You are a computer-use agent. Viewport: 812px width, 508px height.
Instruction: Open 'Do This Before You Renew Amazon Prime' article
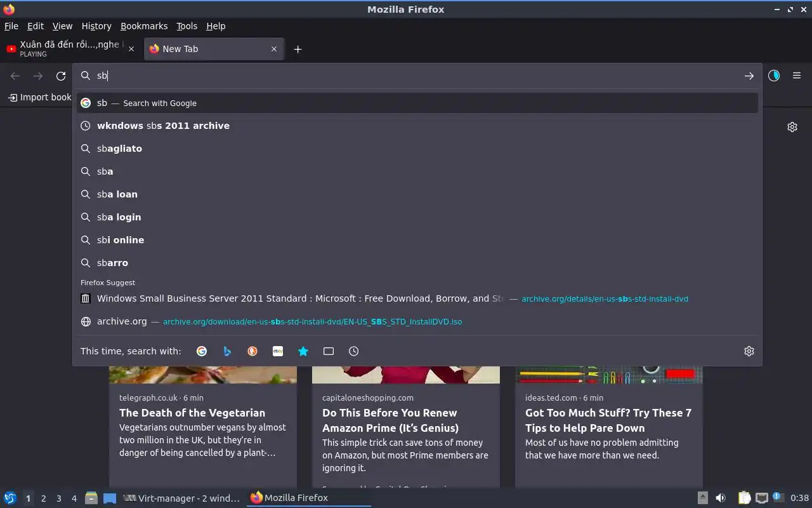pos(390,420)
